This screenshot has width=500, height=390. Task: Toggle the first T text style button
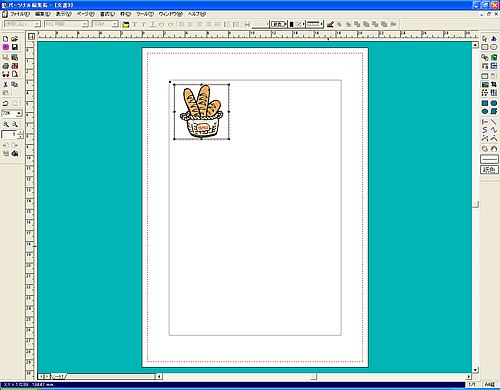click(x=134, y=24)
